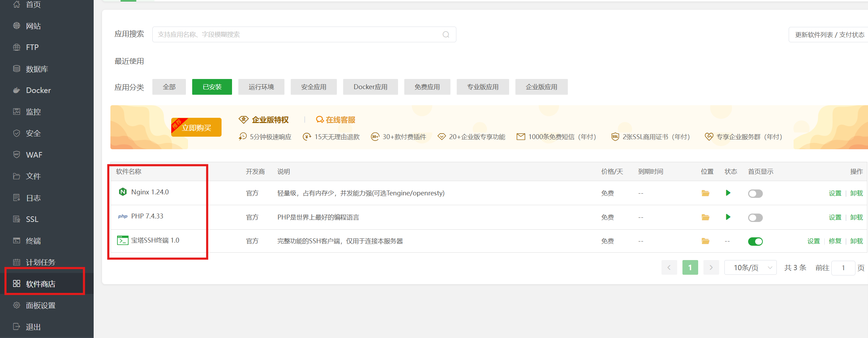Select the 专业版应用 category tab

pyautogui.click(x=483, y=87)
